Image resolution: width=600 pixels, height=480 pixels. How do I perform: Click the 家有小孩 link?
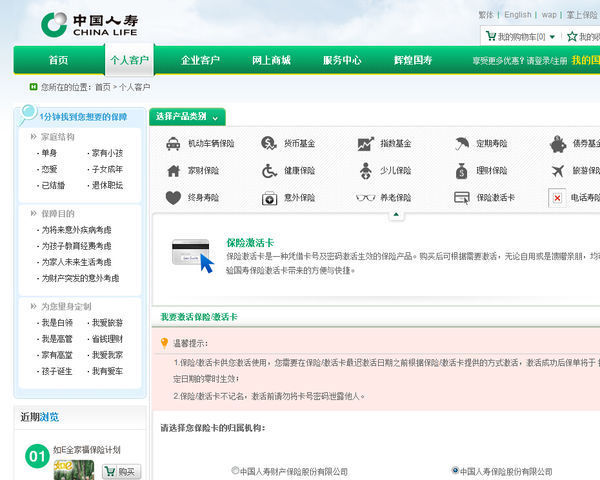107,153
